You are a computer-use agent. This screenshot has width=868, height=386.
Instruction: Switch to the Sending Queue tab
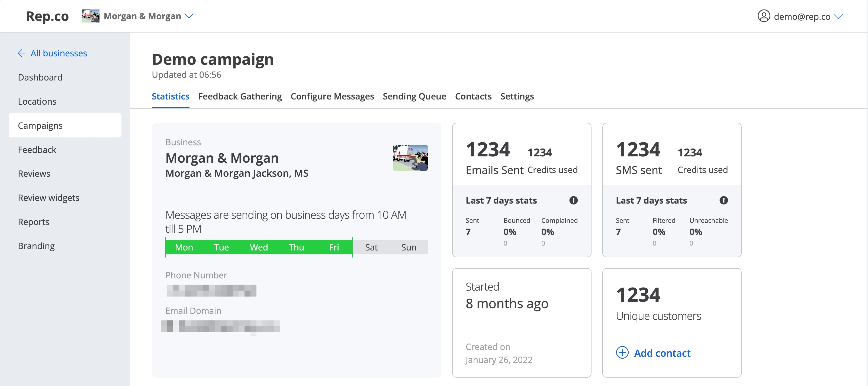pos(414,96)
